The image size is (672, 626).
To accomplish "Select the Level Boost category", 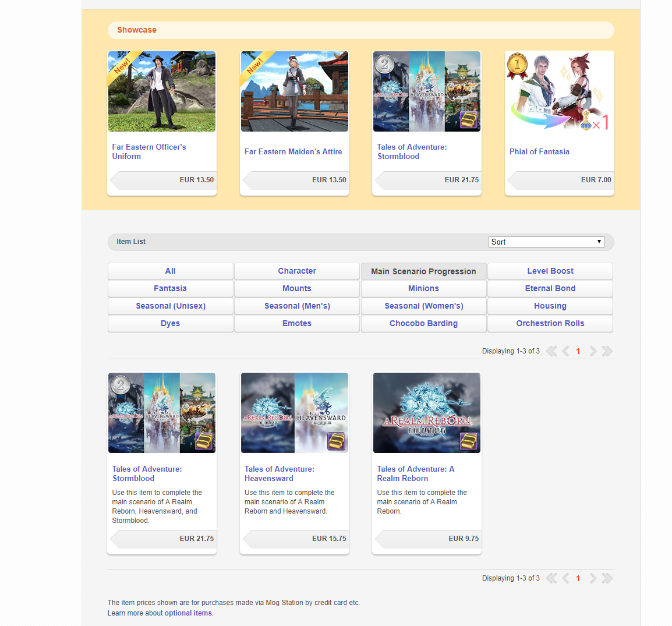I will click(550, 271).
